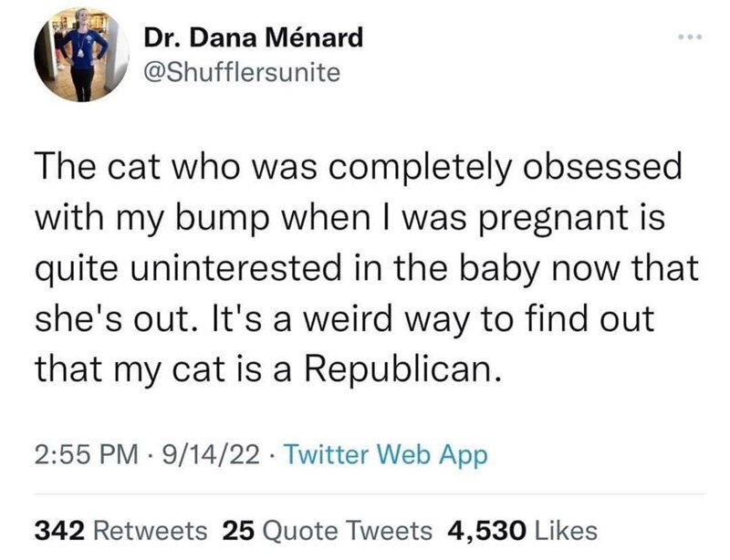This screenshot has width=730, height=560.
Task: View the Quote Tweets label
Action: click(x=349, y=530)
